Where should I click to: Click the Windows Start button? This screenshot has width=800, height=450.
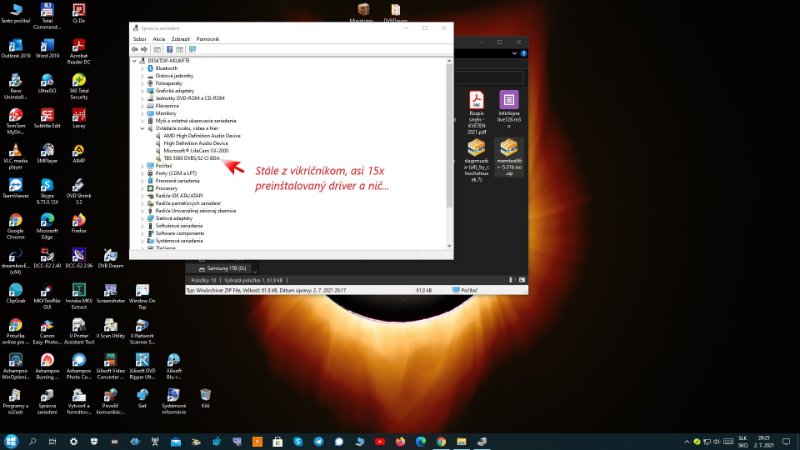(12, 441)
